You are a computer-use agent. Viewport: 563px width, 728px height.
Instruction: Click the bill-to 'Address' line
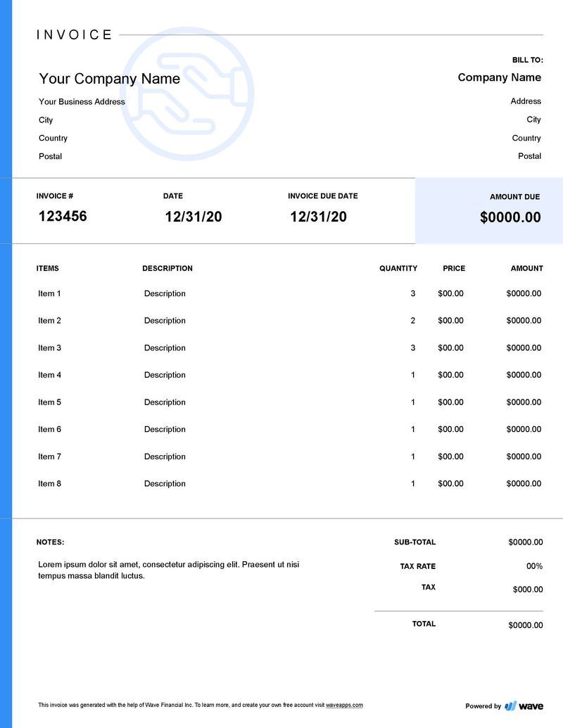(x=526, y=101)
